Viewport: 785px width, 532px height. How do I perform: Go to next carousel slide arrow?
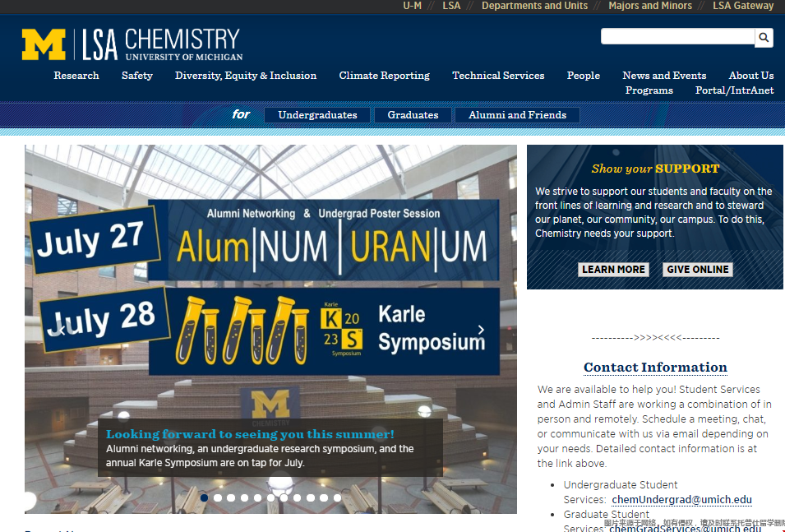pyautogui.click(x=481, y=330)
